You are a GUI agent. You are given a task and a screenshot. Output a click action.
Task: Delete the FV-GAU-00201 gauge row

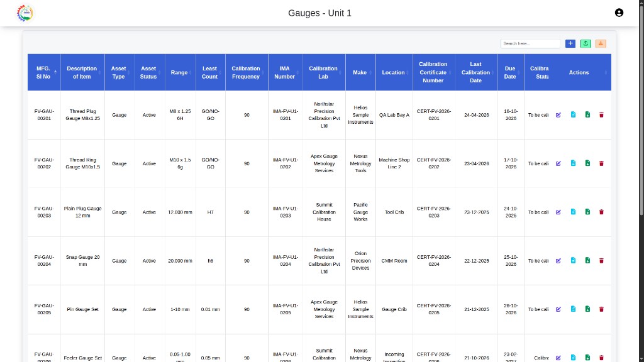pos(601,115)
